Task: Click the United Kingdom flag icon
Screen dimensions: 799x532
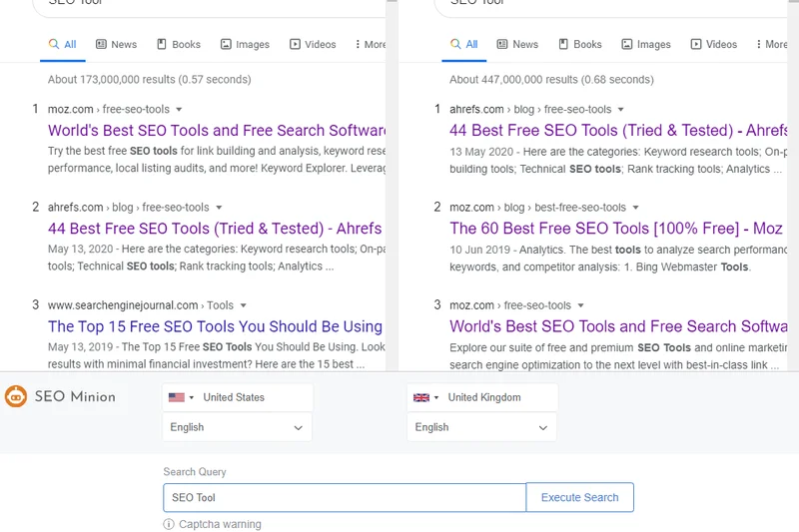Action: tap(420, 397)
